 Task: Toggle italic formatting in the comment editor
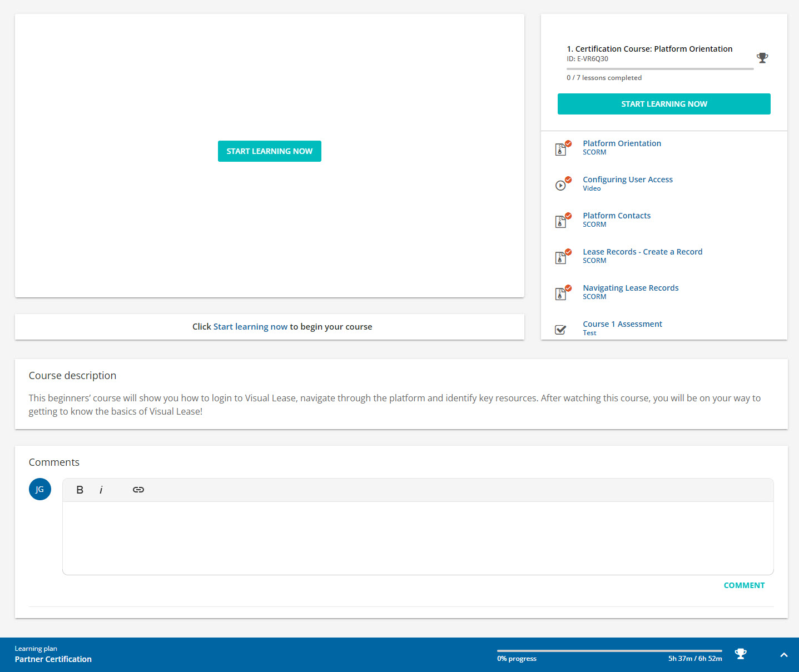click(101, 490)
